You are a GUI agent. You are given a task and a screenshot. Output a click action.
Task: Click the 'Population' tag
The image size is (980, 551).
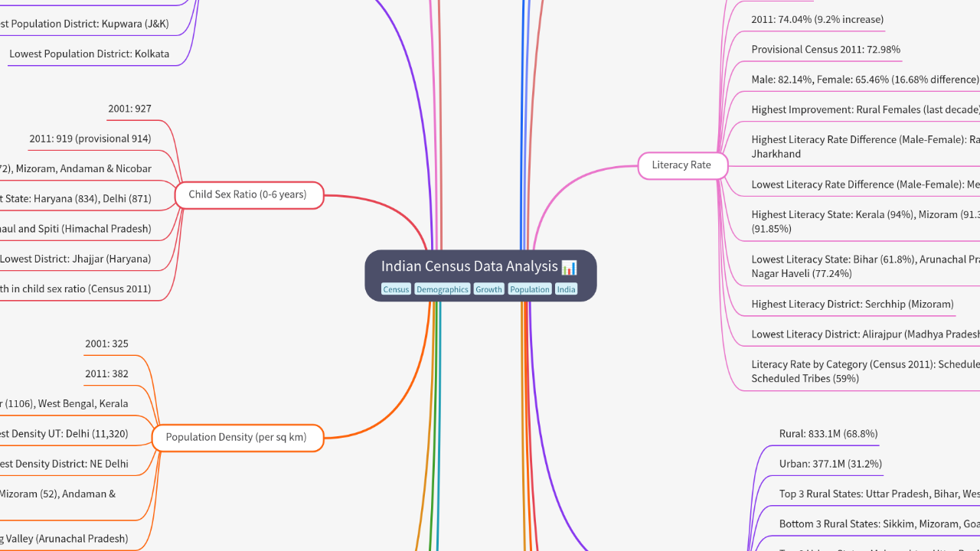tap(530, 289)
